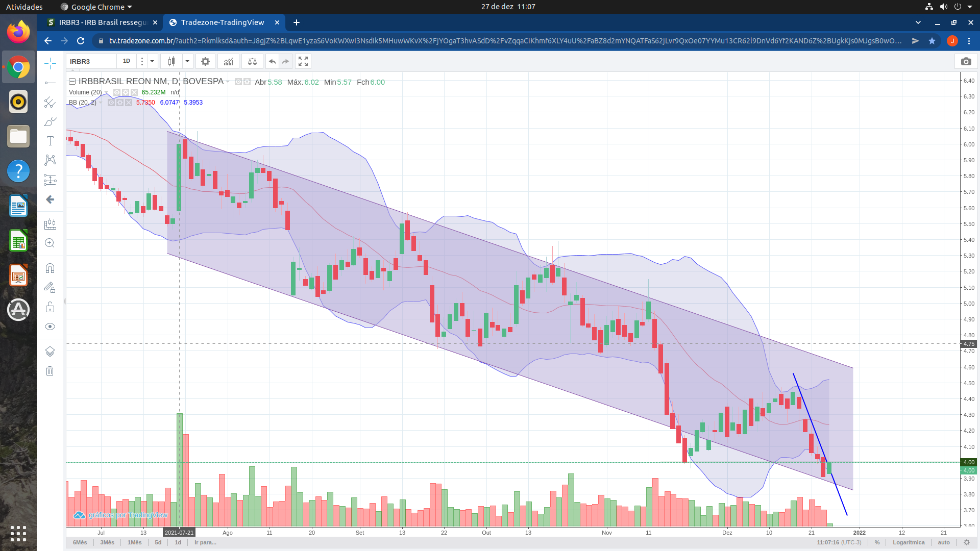The height and width of the screenshot is (551, 980).
Task: Click the trash remove drawings icon
Action: click(50, 371)
